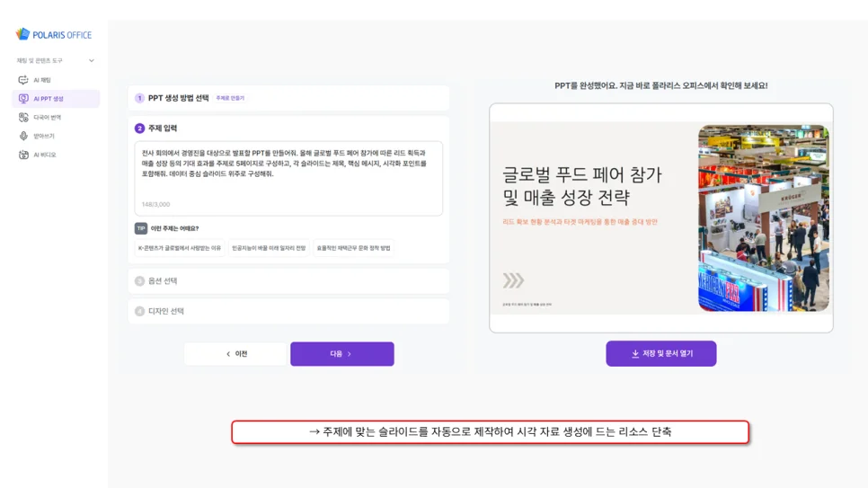Image resolution: width=868 pixels, height=488 pixels.
Task: Open the 다국어 번역 translation tool
Action: tap(56, 118)
